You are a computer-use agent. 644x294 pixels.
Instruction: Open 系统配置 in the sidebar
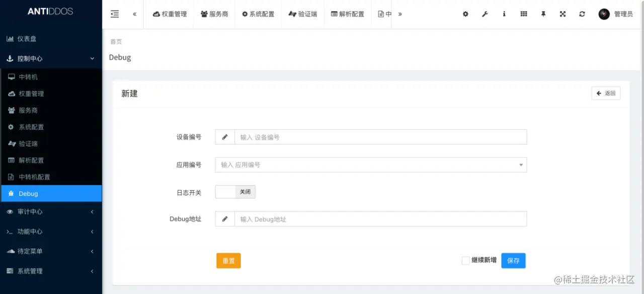point(51,127)
